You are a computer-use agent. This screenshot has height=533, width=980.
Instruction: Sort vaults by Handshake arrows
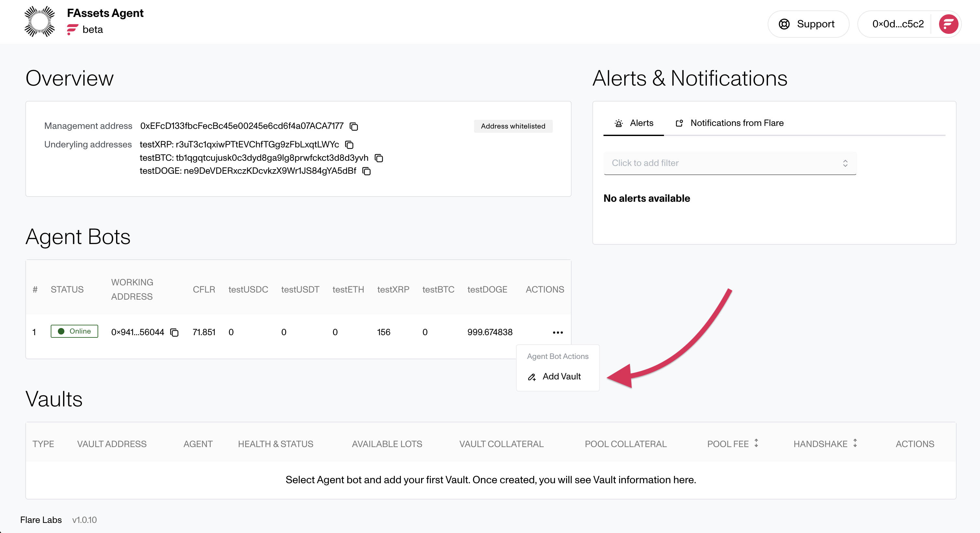[x=855, y=443]
